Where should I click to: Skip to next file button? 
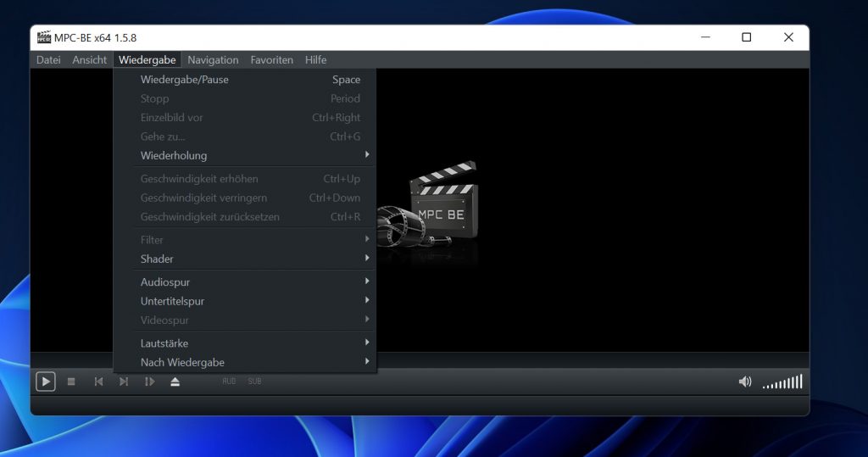[124, 382]
